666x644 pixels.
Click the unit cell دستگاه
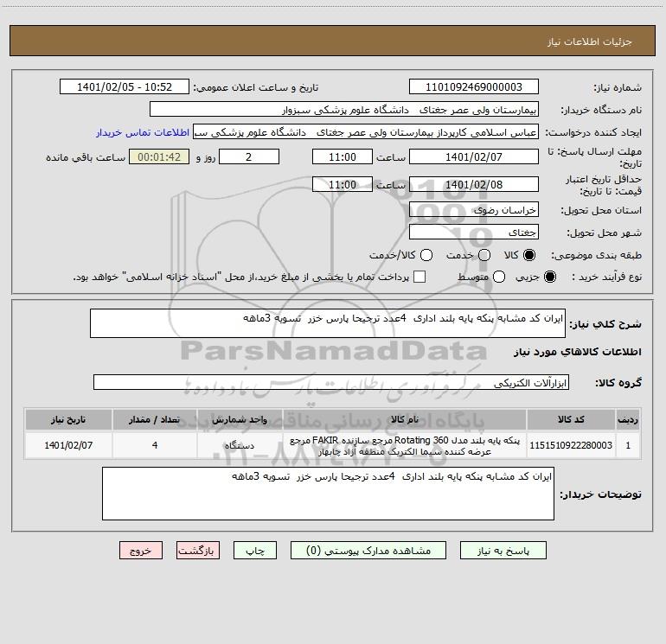pyautogui.click(x=240, y=445)
